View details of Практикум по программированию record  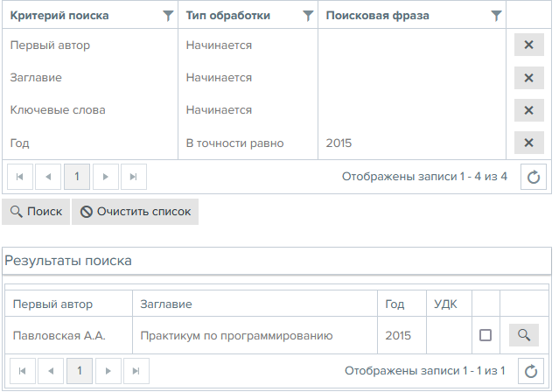(x=523, y=335)
